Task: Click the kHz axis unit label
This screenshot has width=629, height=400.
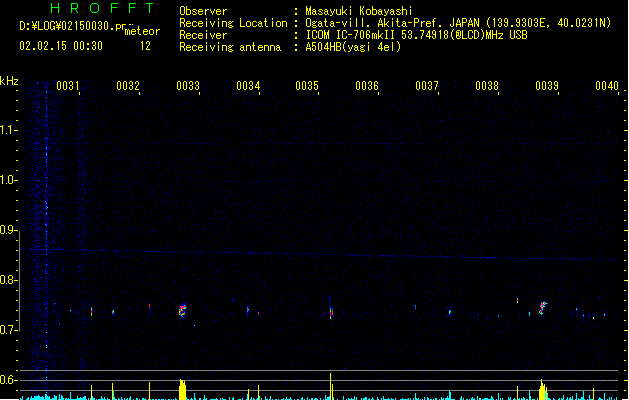Action: coord(9,81)
